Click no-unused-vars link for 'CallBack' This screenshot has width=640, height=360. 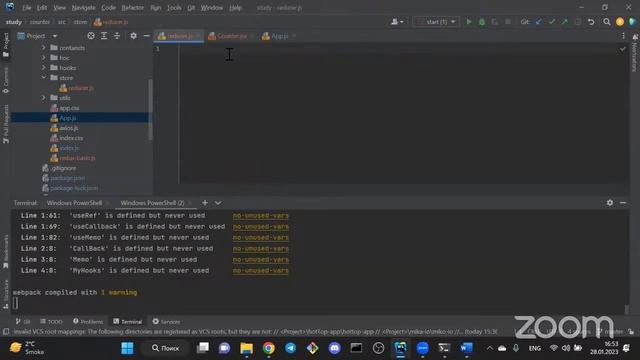point(260,249)
